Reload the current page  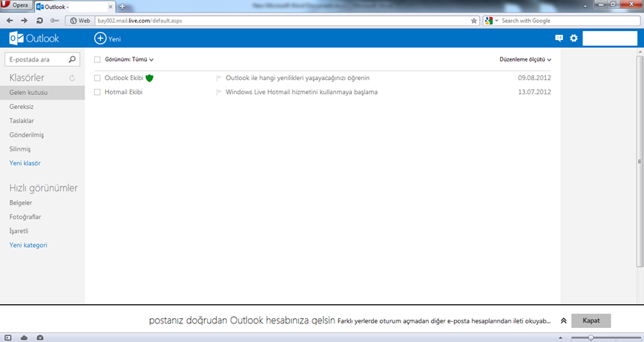pyautogui.click(x=39, y=21)
